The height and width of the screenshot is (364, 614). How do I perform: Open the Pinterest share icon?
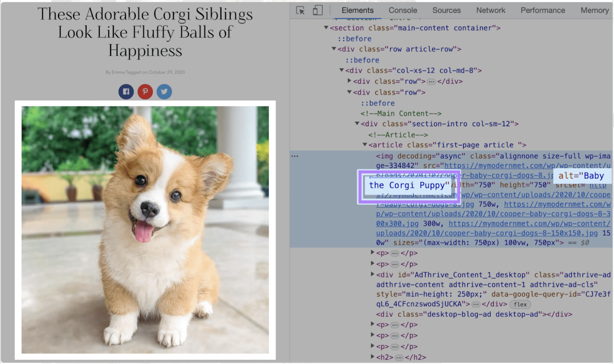pos(145,91)
